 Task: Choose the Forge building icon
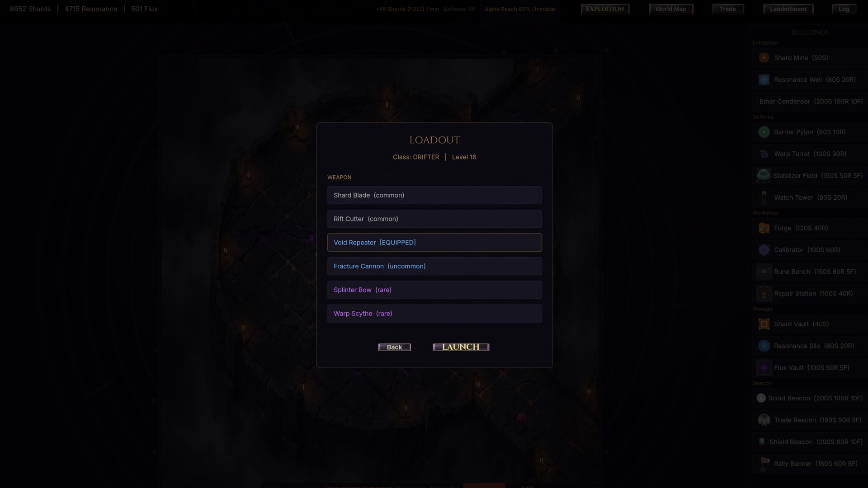764,228
